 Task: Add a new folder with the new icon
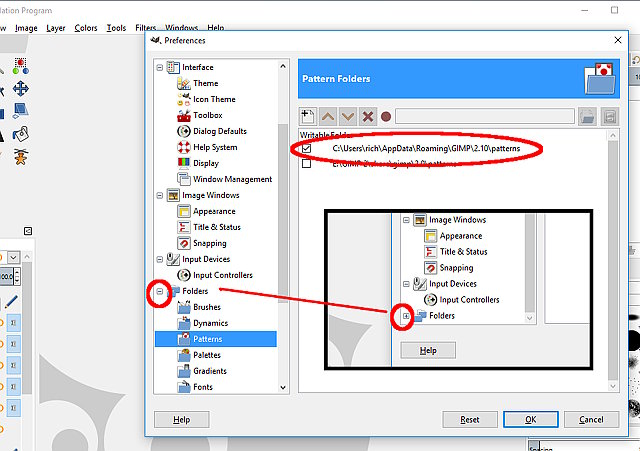[307, 117]
